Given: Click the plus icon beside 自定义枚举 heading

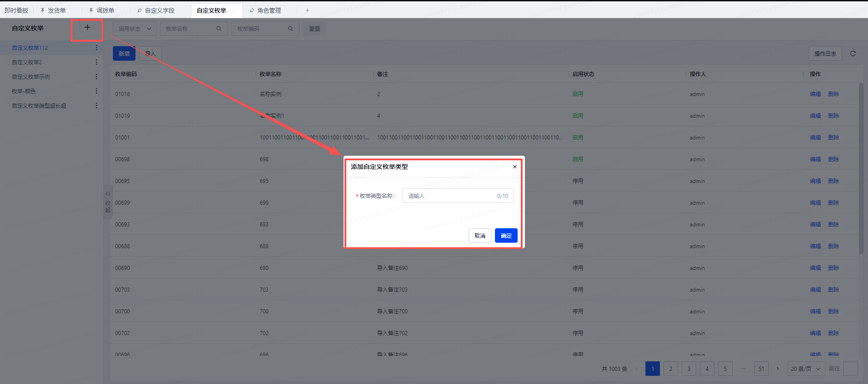Looking at the screenshot, I should (x=87, y=28).
